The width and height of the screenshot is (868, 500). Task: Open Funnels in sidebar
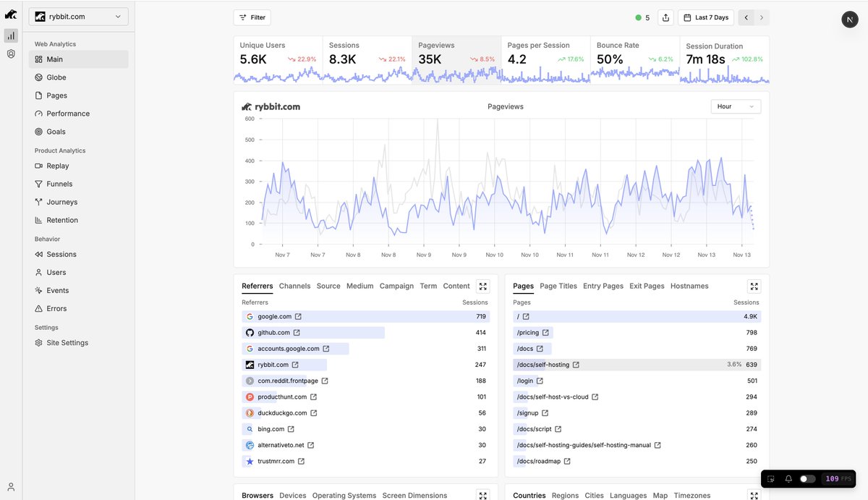click(x=79, y=184)
